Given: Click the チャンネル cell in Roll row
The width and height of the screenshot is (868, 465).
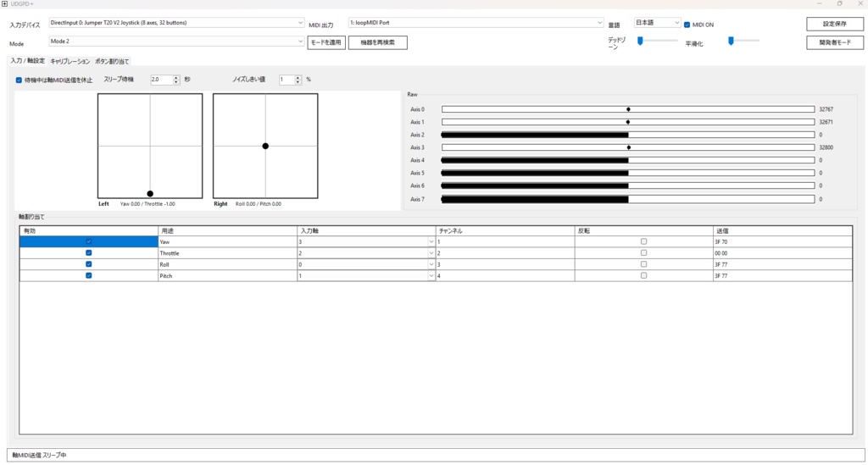Looking at the screenshot, I should click(505, 264).
